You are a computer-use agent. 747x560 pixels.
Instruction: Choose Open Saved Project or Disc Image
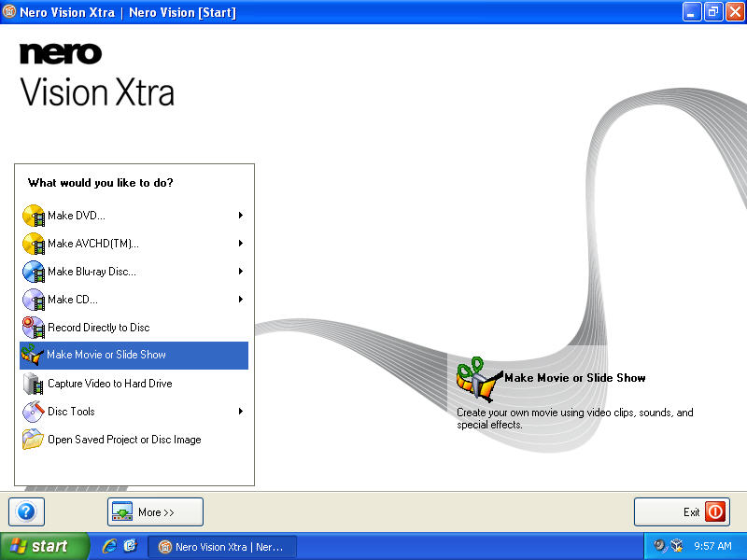point(134,439)
